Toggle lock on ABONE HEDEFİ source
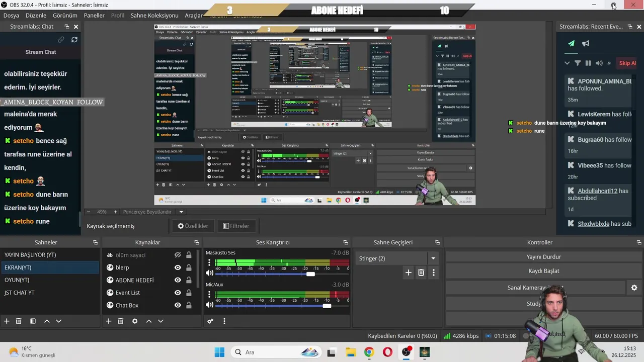The image size is (644, 362). (189, 280)
